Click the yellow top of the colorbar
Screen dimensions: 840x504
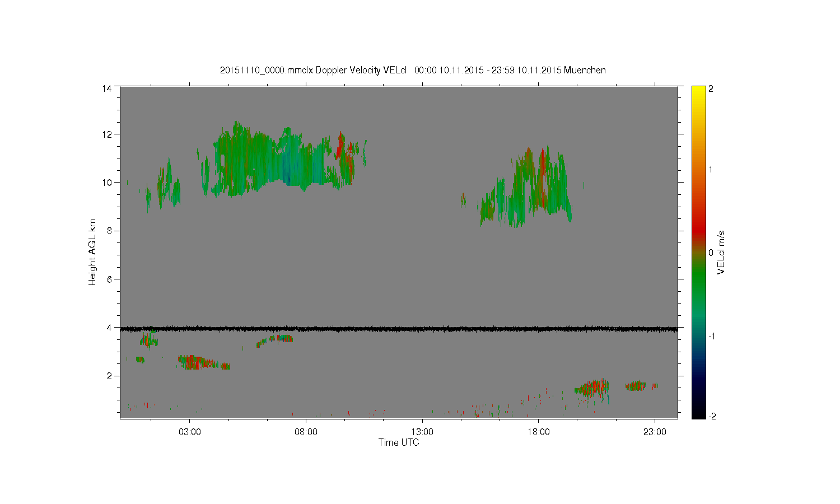pyautogui.click(x=698, y=92)
